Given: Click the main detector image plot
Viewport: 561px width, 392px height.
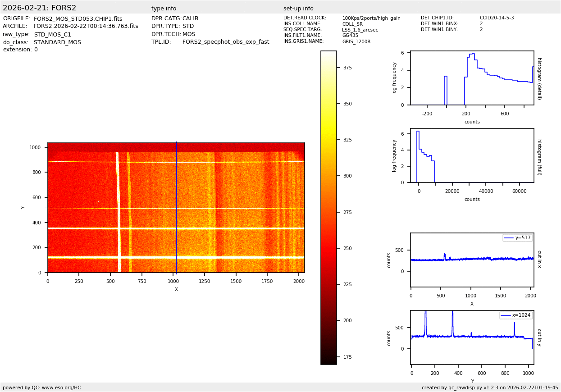Looking at the screenshot, I should click(176, 208).
